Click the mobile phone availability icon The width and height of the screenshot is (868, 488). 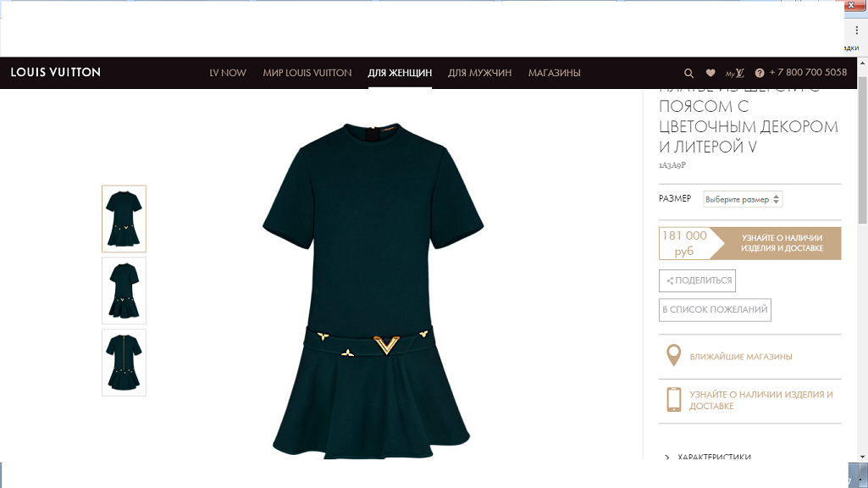674,399
